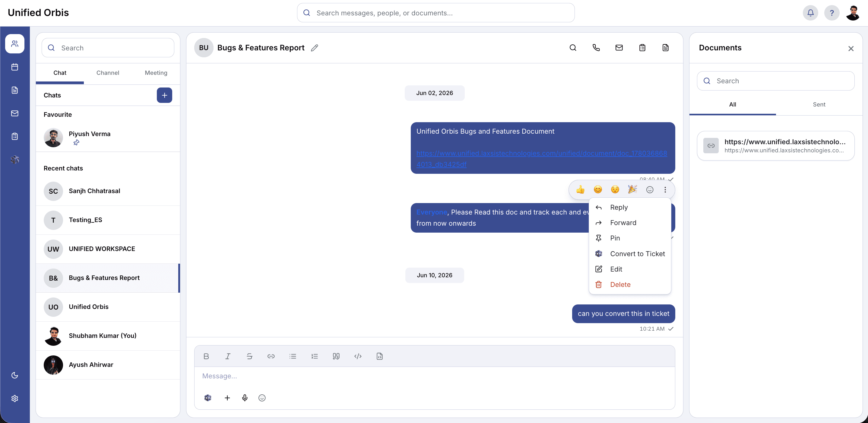
Task: React with the thumbs up emoji
Action: [580, 190]
